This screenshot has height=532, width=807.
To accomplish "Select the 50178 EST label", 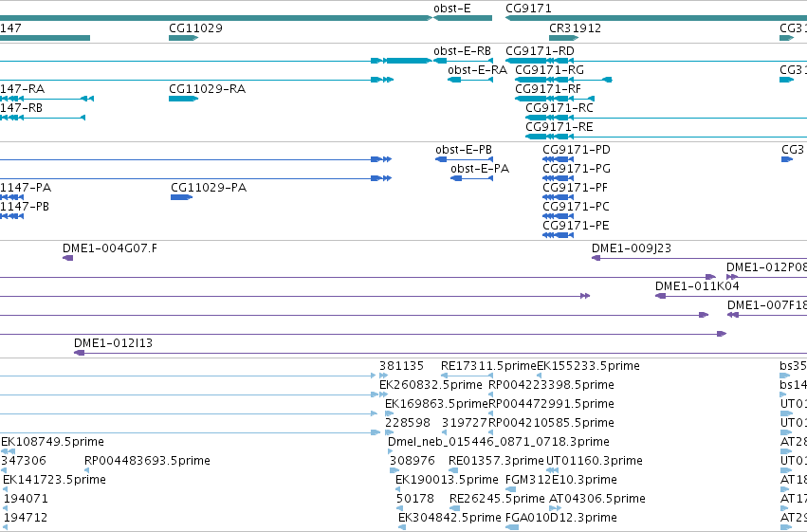I will pos(415,500).
